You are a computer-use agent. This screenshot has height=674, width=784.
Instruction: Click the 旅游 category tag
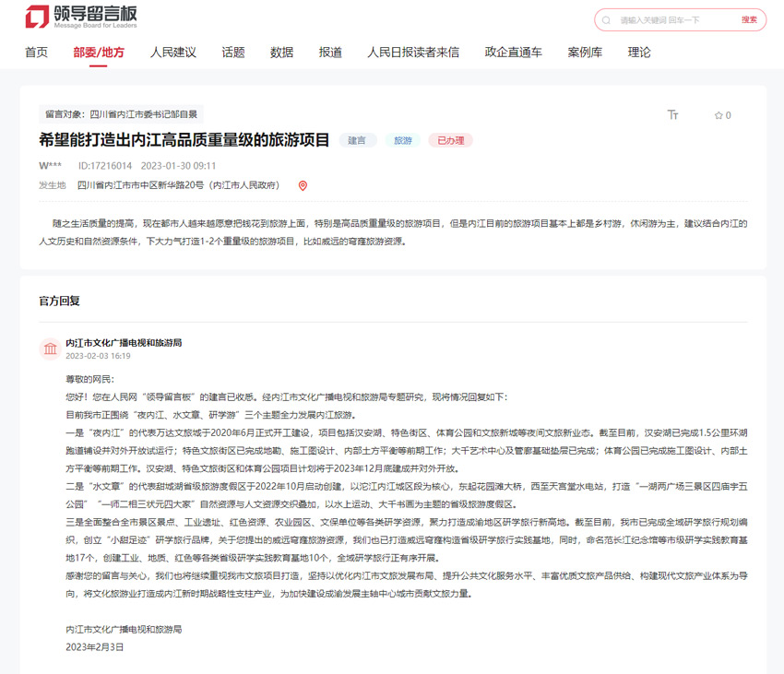point(403,141)
